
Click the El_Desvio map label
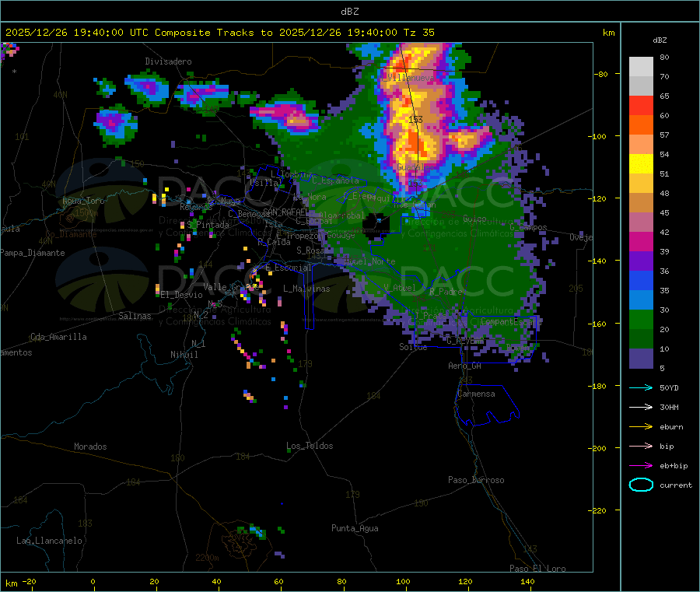(182, 295)
